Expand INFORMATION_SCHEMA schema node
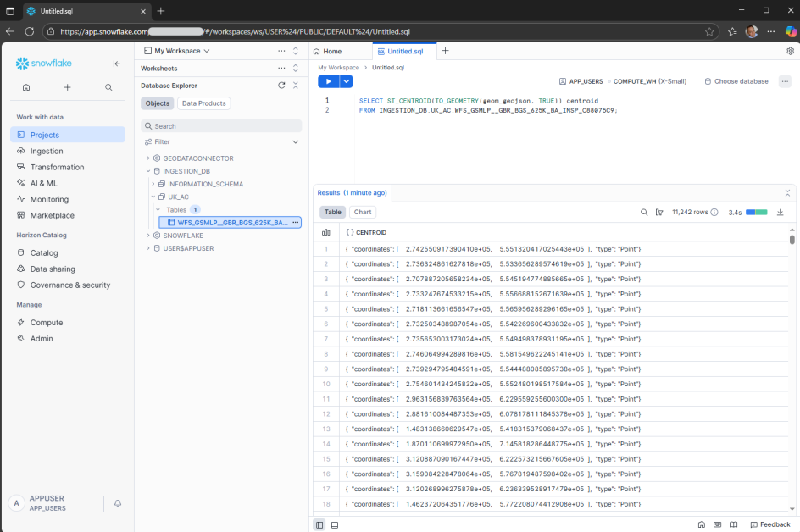Screen dimensions: 800x532 point(153,184)
